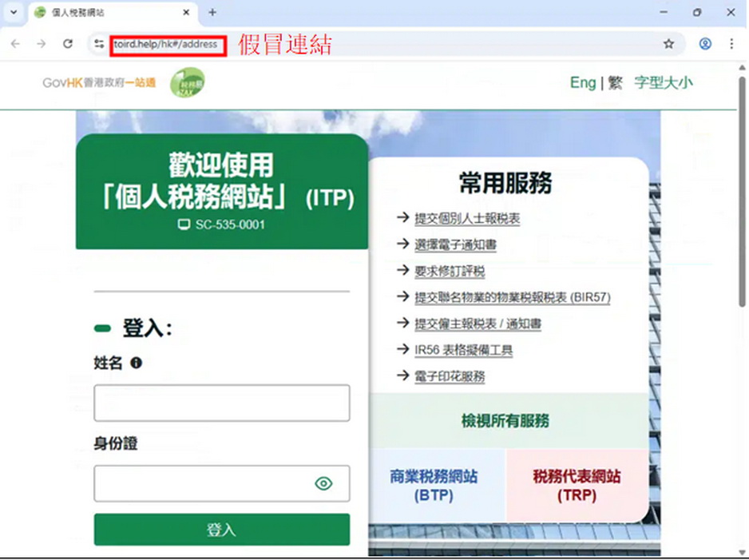Click the green tax department logo
This screenshot has width=749, height=560.
tap(188, 83)
